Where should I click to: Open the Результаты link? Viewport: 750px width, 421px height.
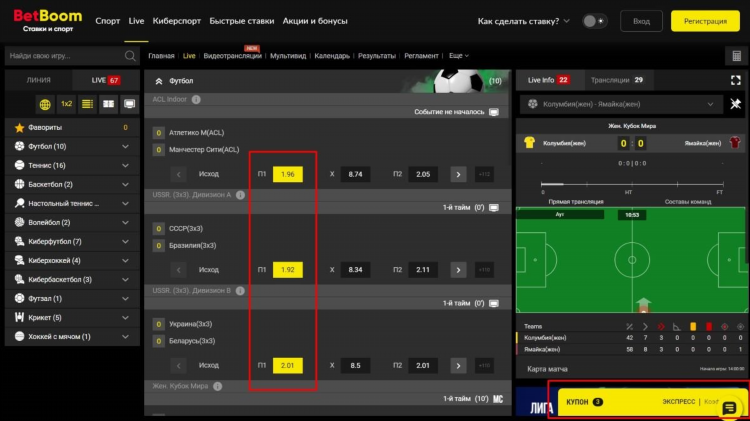(377, 56)
